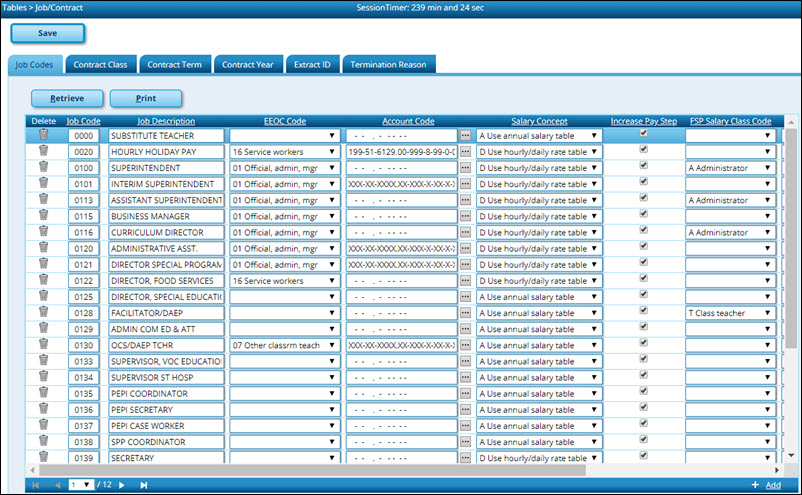Click the plus icon beside Add
The width and height of the screenshot is (802, 495).
[755, 485]
